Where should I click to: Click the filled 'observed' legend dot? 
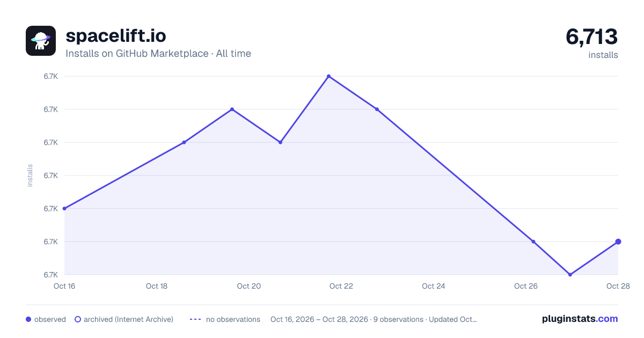click(28, 319)
